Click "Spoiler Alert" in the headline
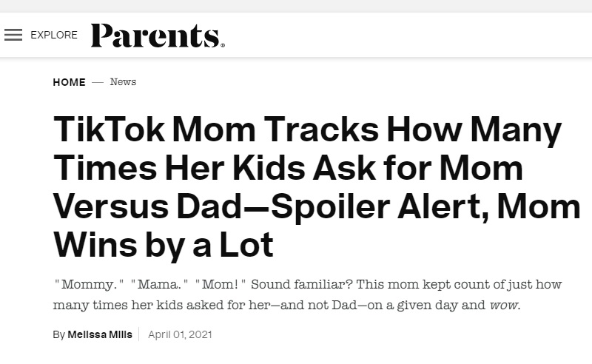The height and width of the screenshot is (364, 592). 363,208
